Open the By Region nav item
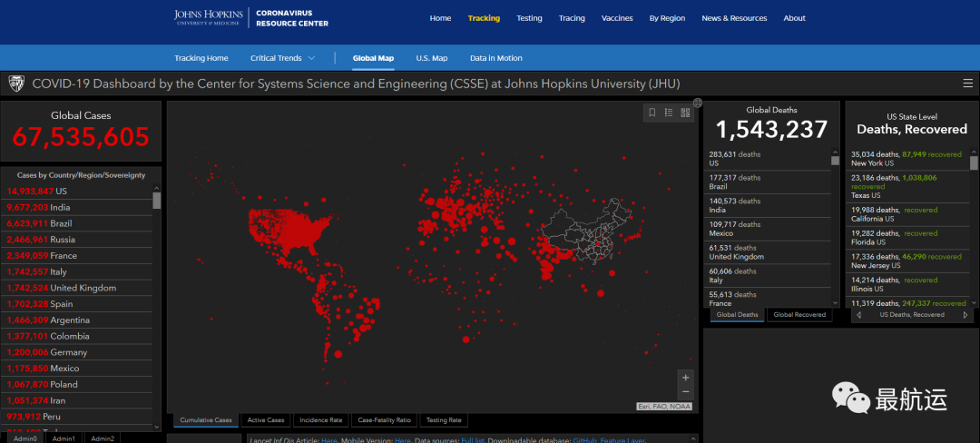The image size is (980, 443). click(x=667, y=18)
